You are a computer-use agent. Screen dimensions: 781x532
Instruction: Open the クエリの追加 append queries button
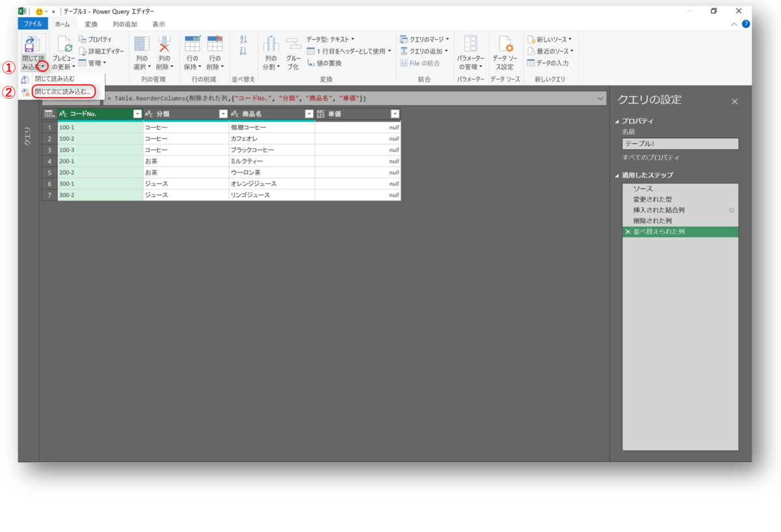[424, 51]
